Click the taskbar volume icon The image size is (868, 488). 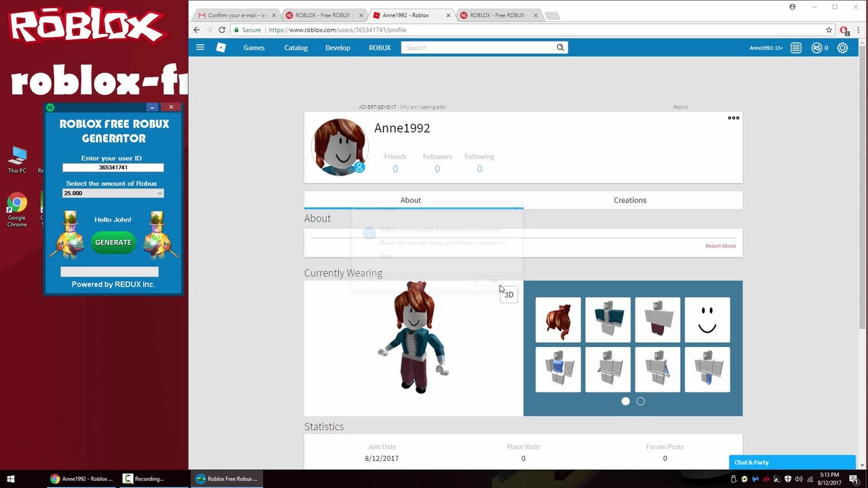(x=800, y=479)
